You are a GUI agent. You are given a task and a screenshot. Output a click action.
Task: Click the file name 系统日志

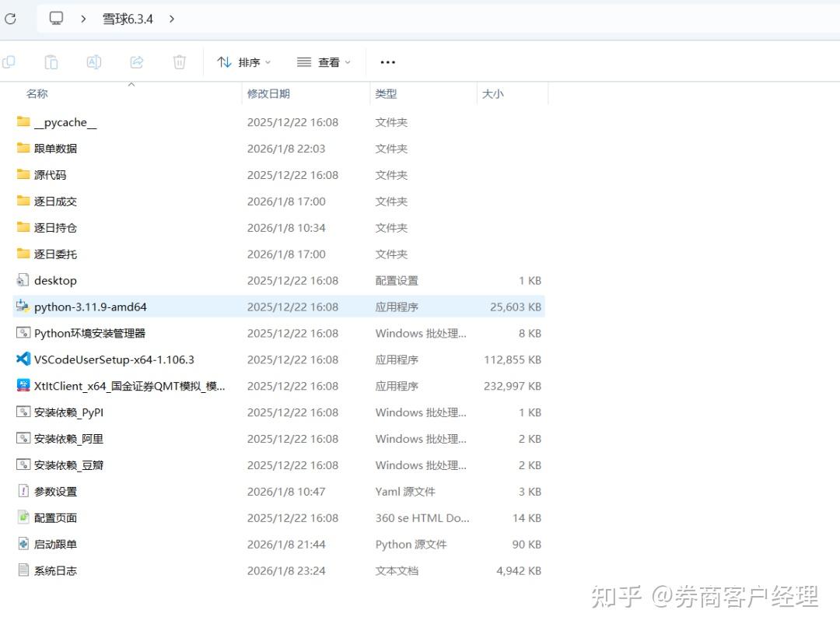coord(55,570)
